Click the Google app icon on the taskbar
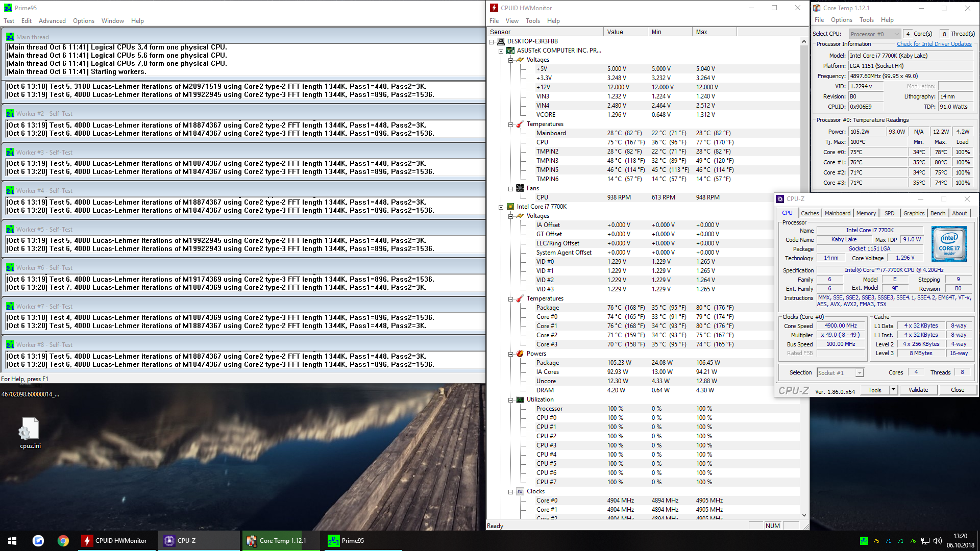The width and height of the screenshot is (980, 551). tap(38, 541)
